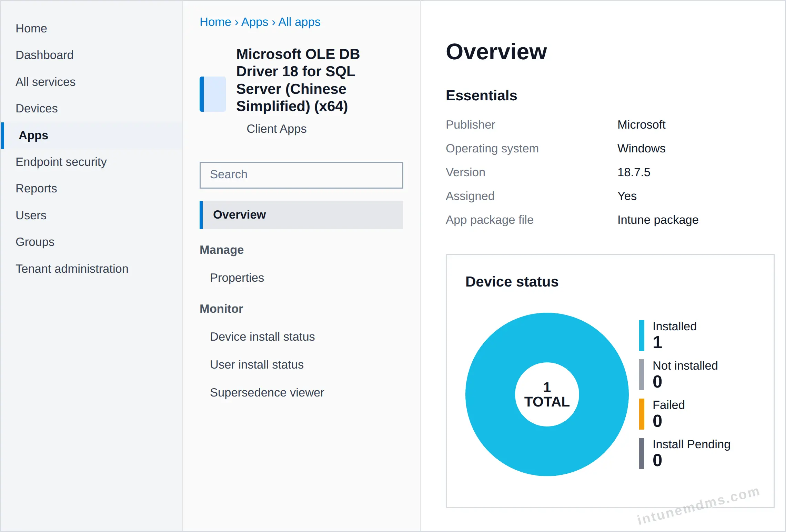Click the App package file label

[x=490, y=220]
